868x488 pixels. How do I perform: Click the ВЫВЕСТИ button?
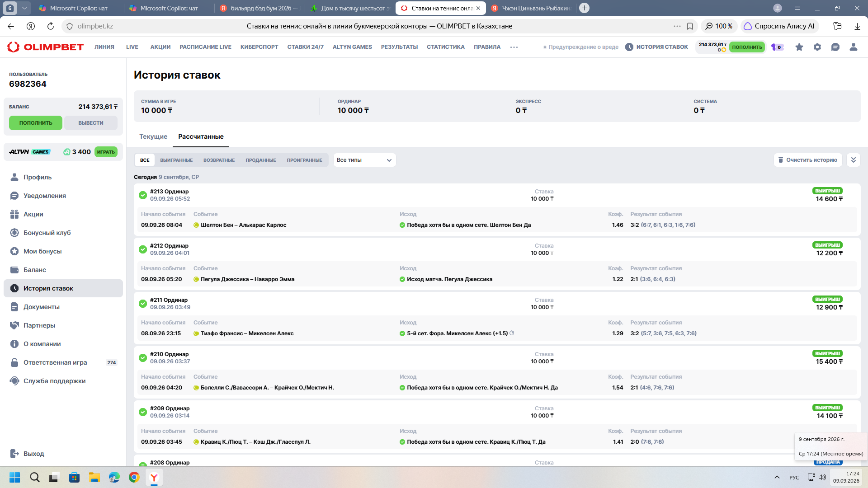pyautogui.click(x=91, y=123)
